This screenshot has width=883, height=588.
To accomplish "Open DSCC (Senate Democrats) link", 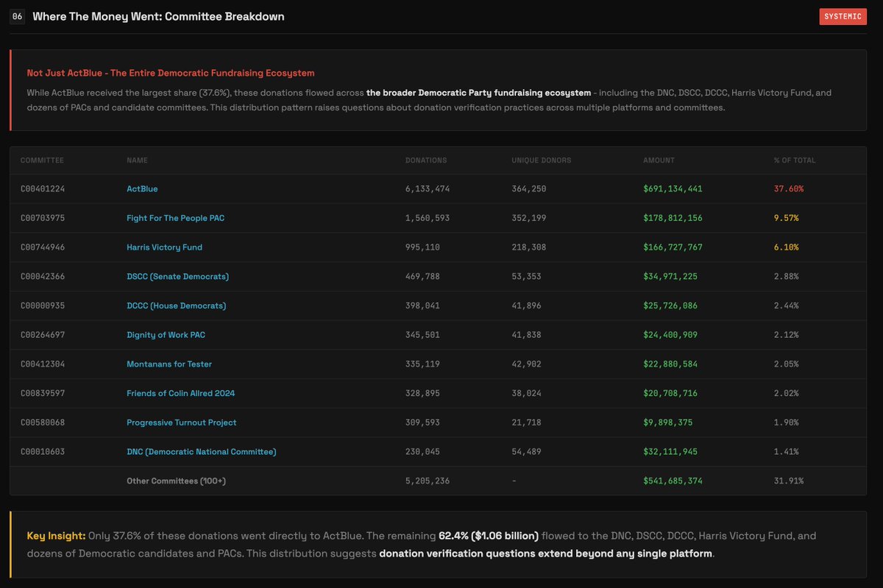I will (x=177, y=277).
